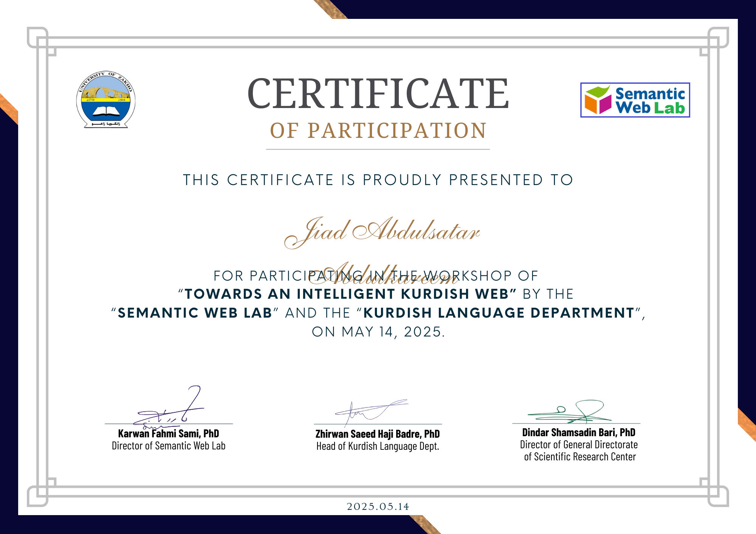Click Karwan Fahmi Sami's signature
Image resolution: width=756 pixels, height=534 pixels.
tap(169, 408)
